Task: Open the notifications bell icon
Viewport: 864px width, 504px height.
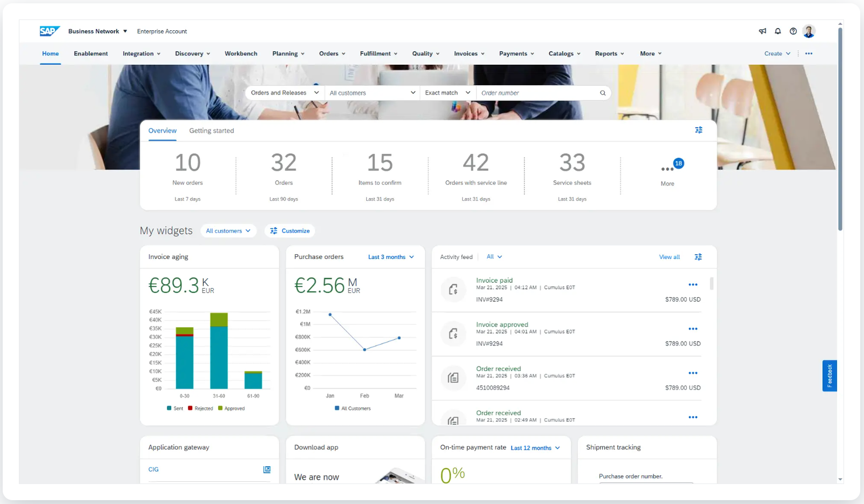Action: 778,31
